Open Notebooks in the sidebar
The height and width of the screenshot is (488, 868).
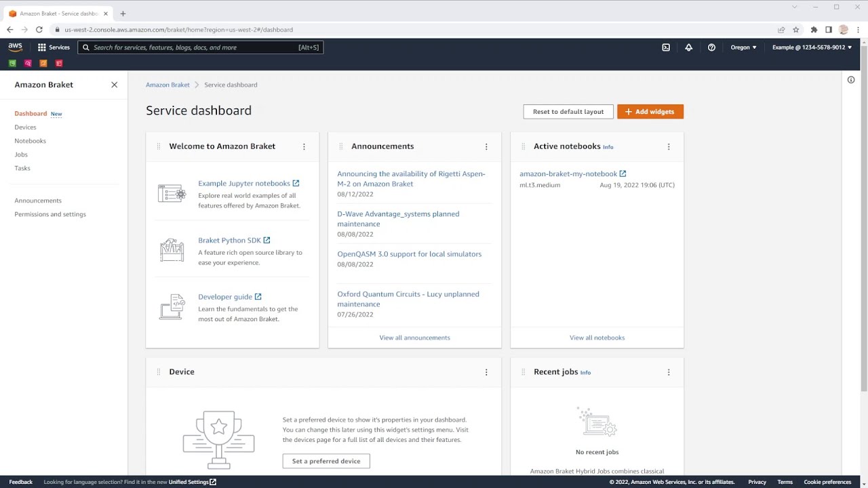pos(31,141)
